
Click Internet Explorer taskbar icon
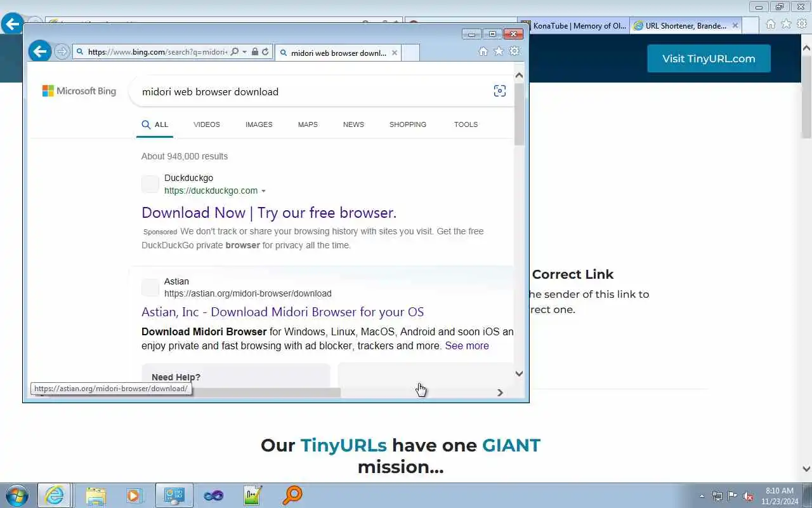(54, 495)
